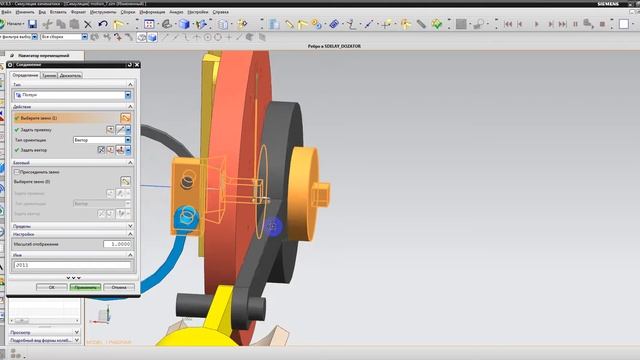The width and height of the screenshot is (640, 360).
Task: Undo last action with curved arrow icon
Action: coord(102,24)
